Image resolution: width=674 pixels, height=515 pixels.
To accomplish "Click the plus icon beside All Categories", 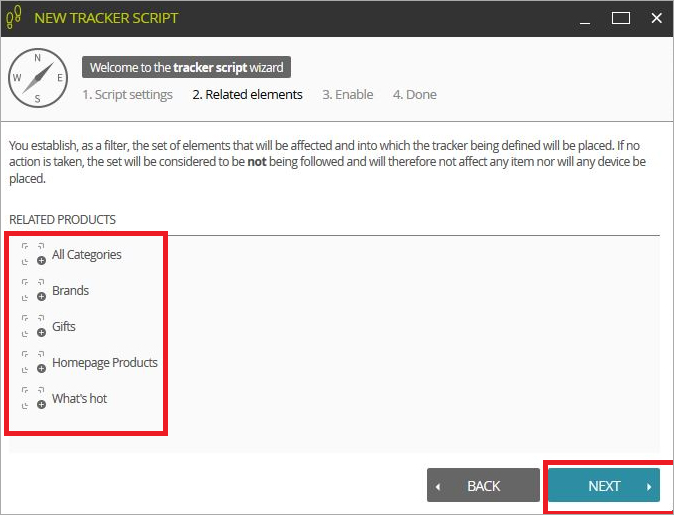I will 41,261.
